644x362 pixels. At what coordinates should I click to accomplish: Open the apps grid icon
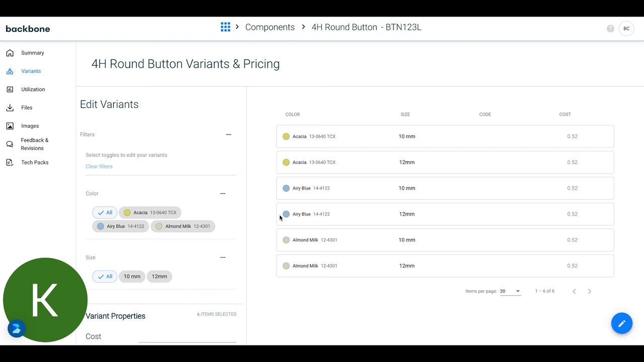225,27
